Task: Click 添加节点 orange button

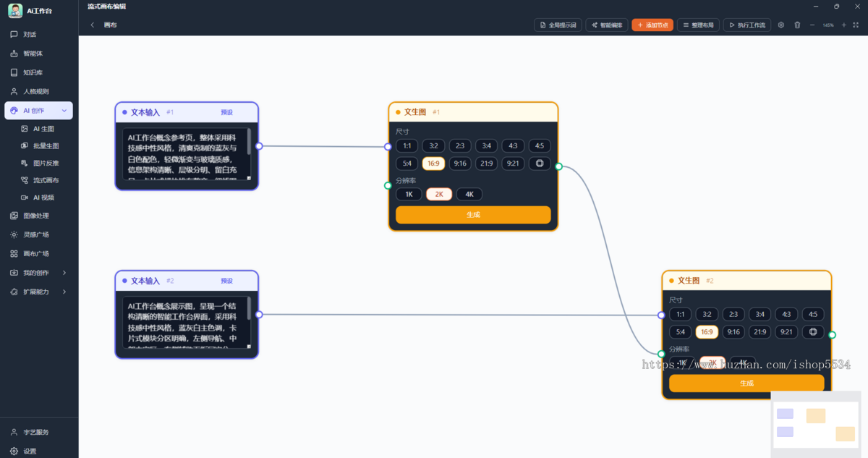Action: (652, 25)
